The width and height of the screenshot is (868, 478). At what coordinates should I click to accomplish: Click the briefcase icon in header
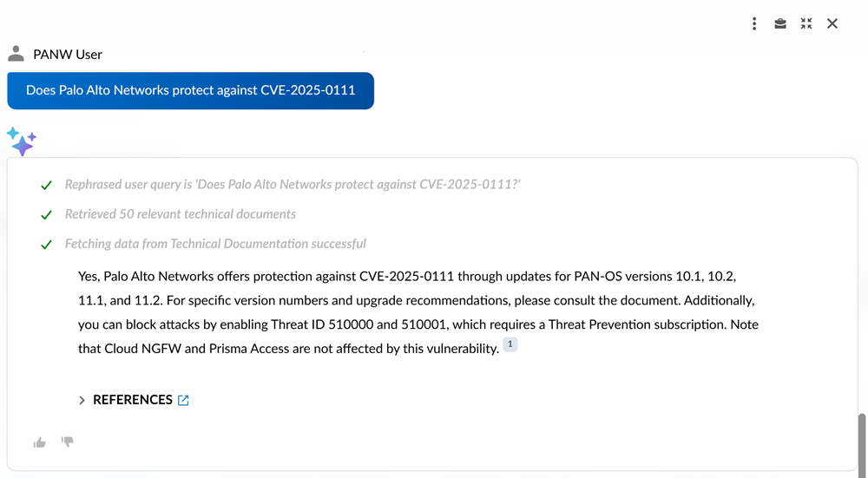tap(780, 23)
